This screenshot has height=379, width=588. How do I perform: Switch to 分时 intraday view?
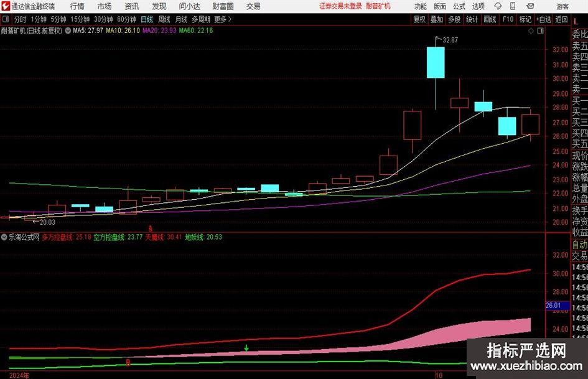[20, 19]
